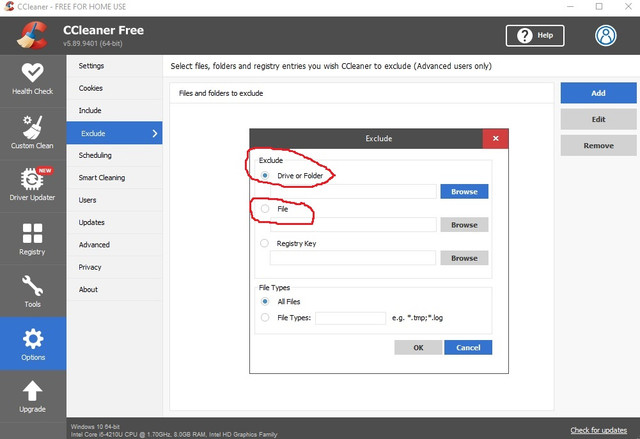The width and height of the screenshot is (640, 439).
Task: Open the Registry cleaner section
Action: [x=33, y=239]
